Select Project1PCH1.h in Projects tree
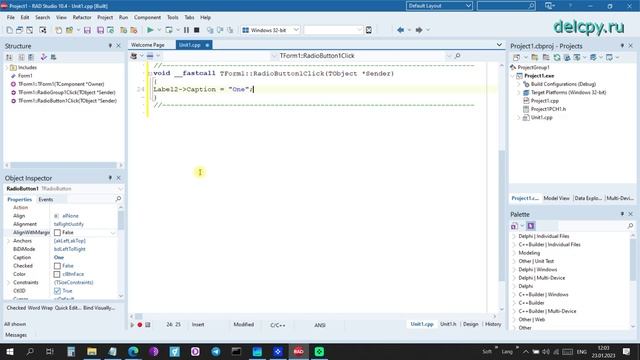Screen dimensions: 640x360 548,109
